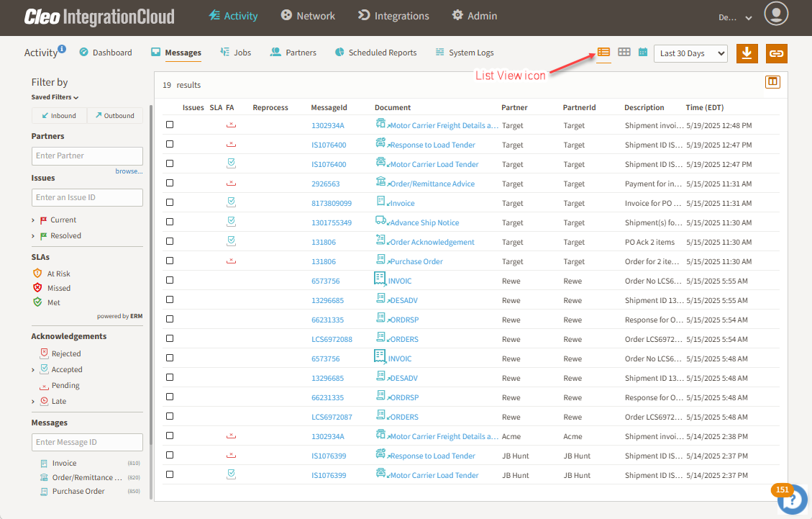Click the Missed SLA shield icon
This screenshot has height=519, width=812.
pyautogui.click(x=37, y=288)
